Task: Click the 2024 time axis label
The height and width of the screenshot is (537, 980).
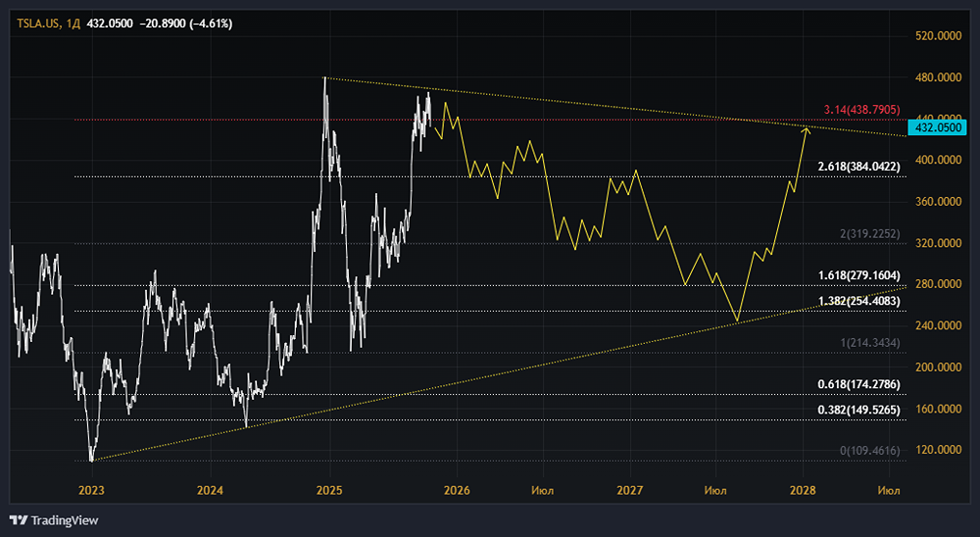Action: tap(210, 490)
